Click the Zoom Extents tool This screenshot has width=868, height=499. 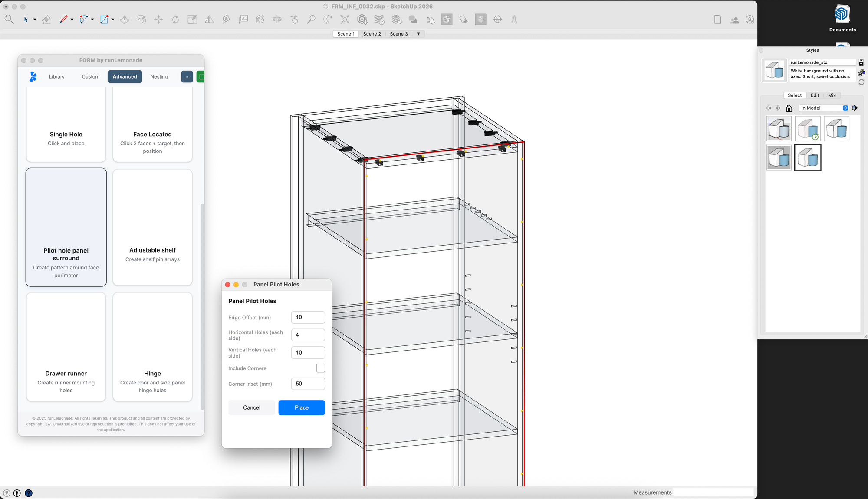tap(345, 20)
